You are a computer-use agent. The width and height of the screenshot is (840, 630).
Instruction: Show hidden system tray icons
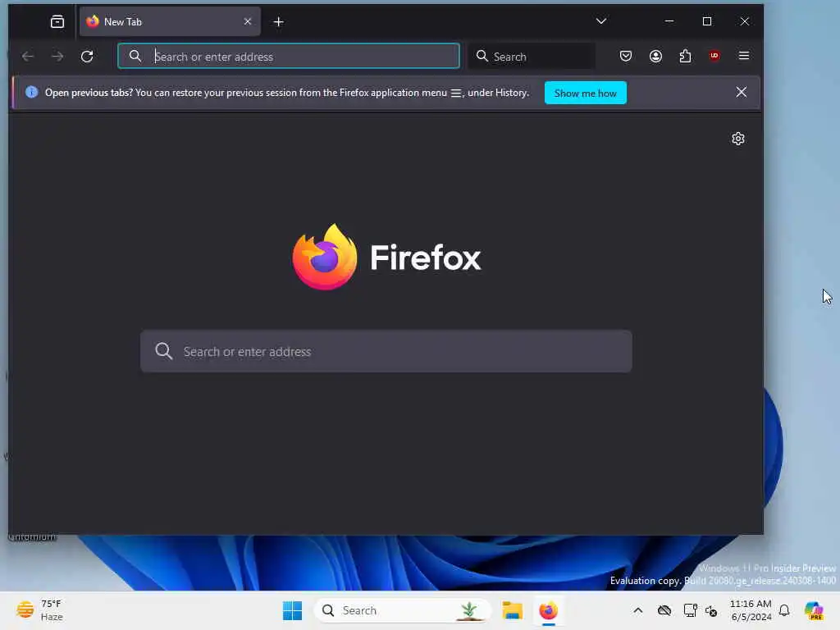638,610
